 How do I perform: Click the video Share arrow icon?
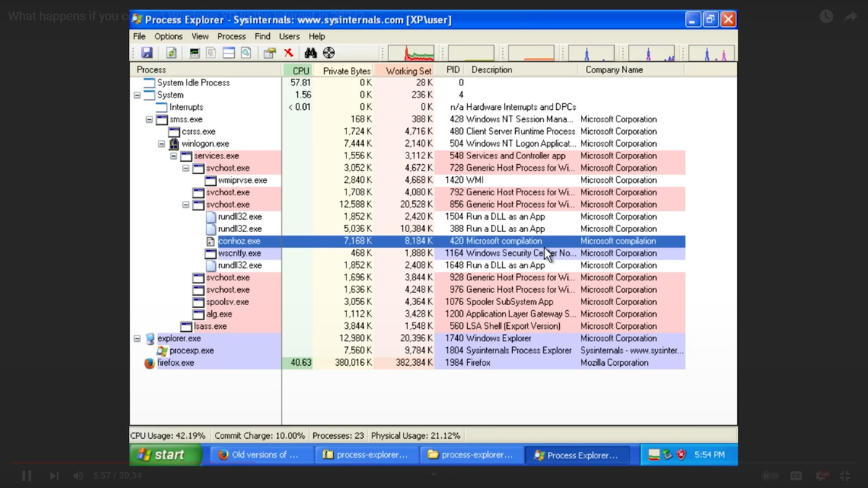coord(851,16)
